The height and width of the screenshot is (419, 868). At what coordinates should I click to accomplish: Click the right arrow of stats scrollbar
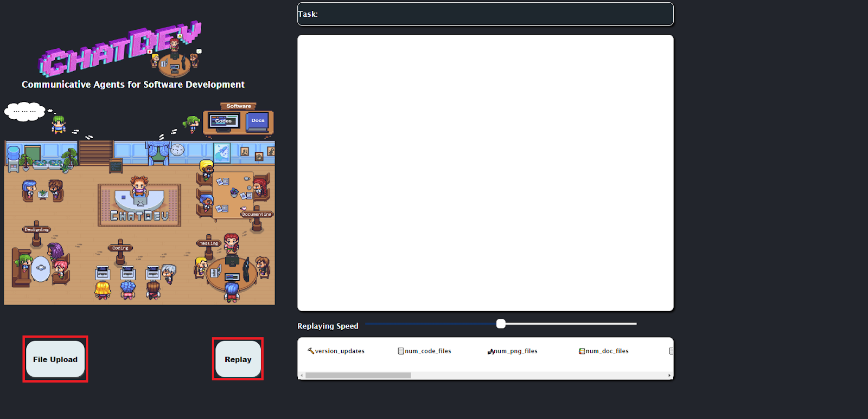[x=669, y=375]
